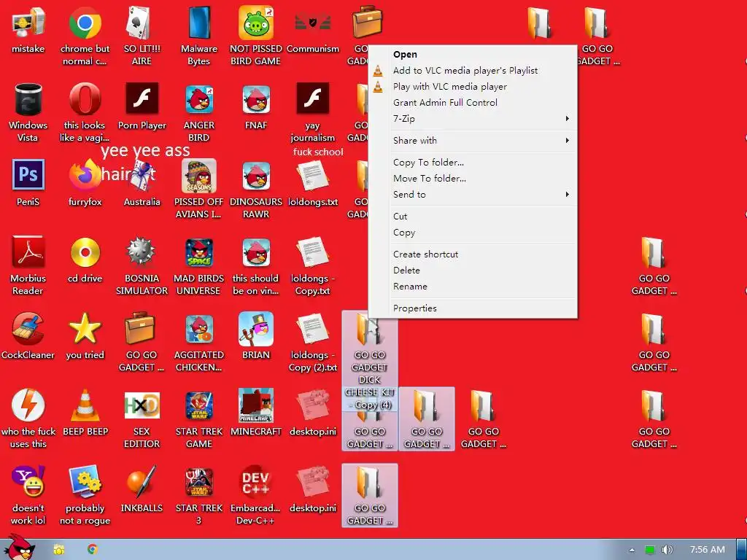Select the CCleaner-style brush desktop icon
The height and width of the screenshot is (560, 747).
(x=28, y=335)
